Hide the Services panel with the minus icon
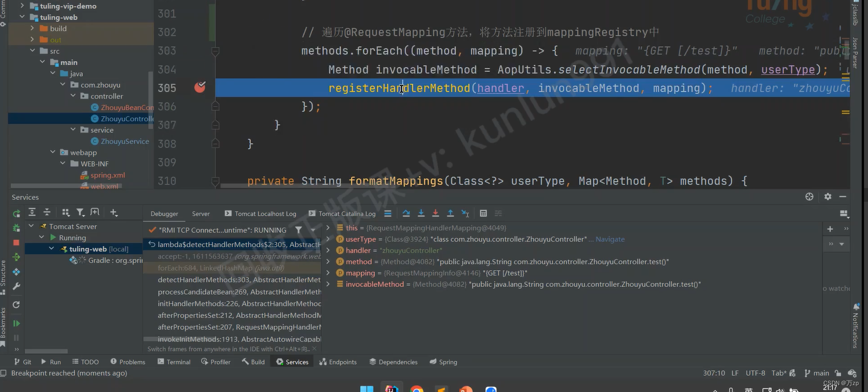This screenshot has width=868, height=392. [843, 197]
